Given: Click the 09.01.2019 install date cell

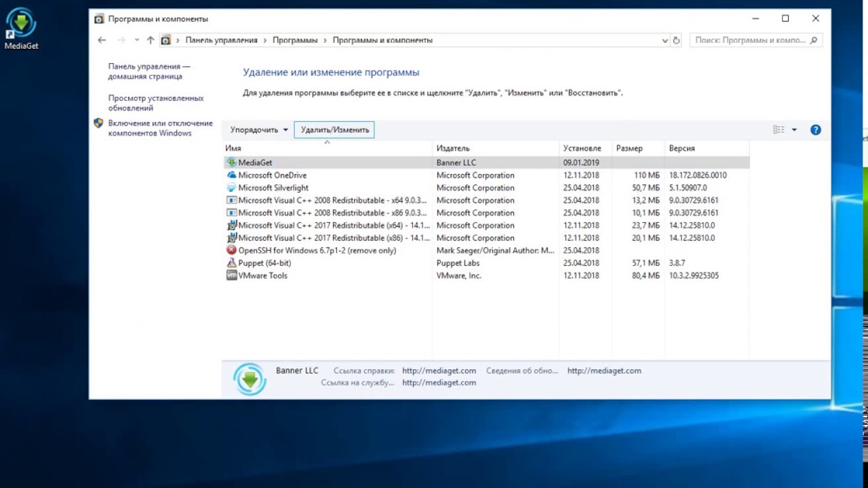Looking at the screenshot, I should point(581,163).
